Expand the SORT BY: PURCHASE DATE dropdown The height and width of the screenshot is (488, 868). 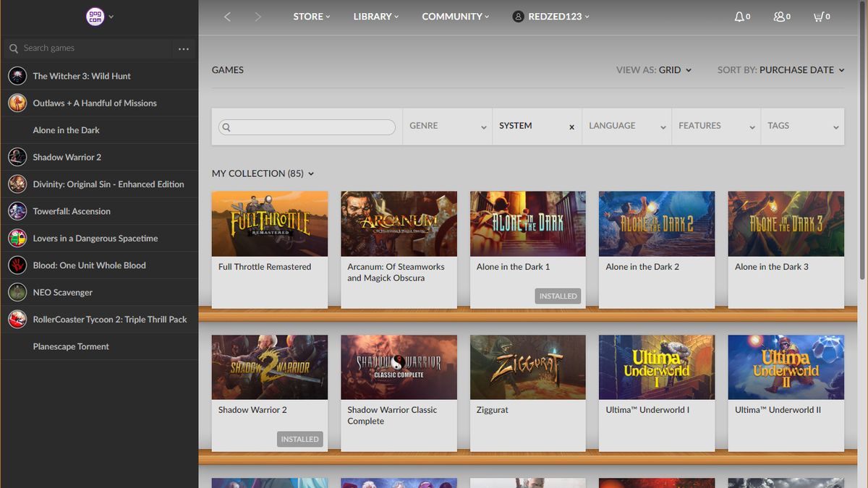pos(781,70)
